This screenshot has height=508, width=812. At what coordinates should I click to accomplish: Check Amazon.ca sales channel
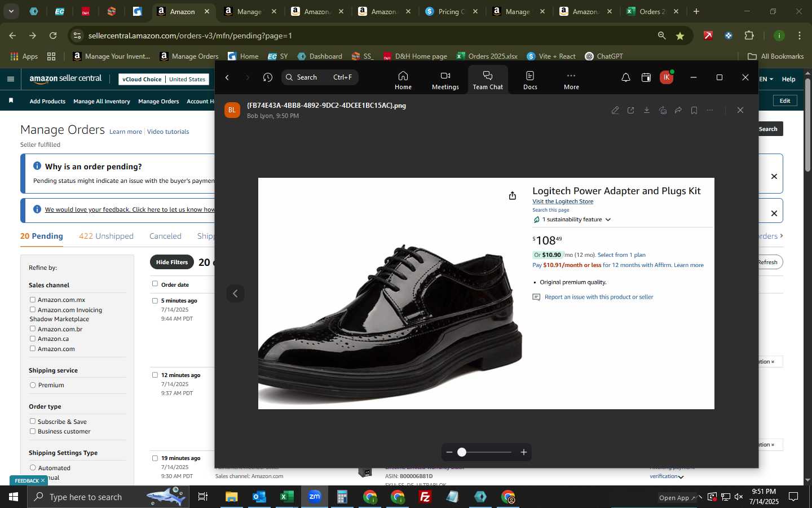[x=33, y=339]
